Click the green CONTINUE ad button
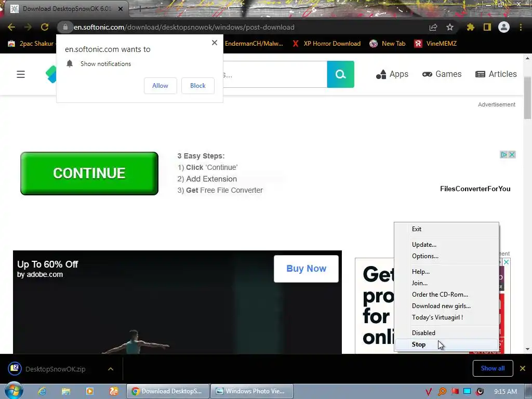 (89, 174)
